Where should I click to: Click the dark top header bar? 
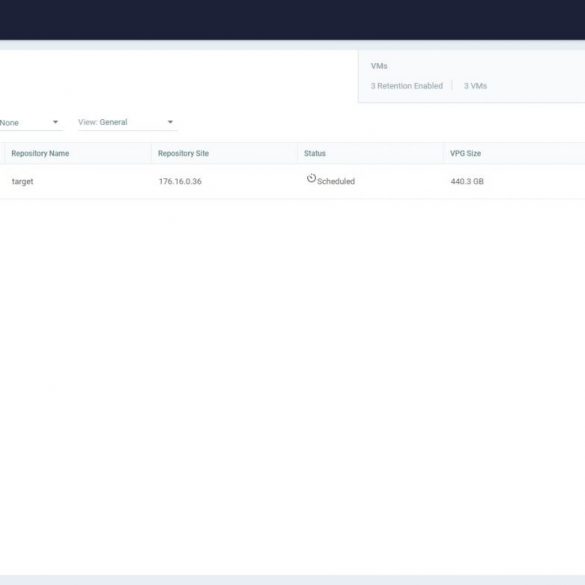coord(292,19)
